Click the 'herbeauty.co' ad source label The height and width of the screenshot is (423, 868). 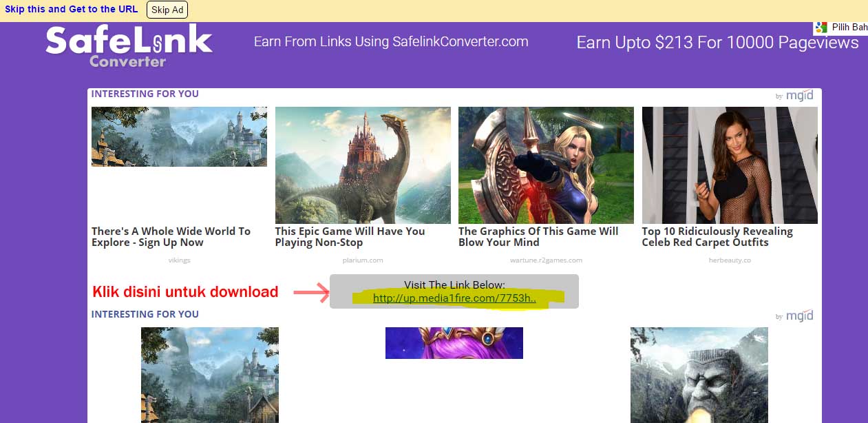730,260
